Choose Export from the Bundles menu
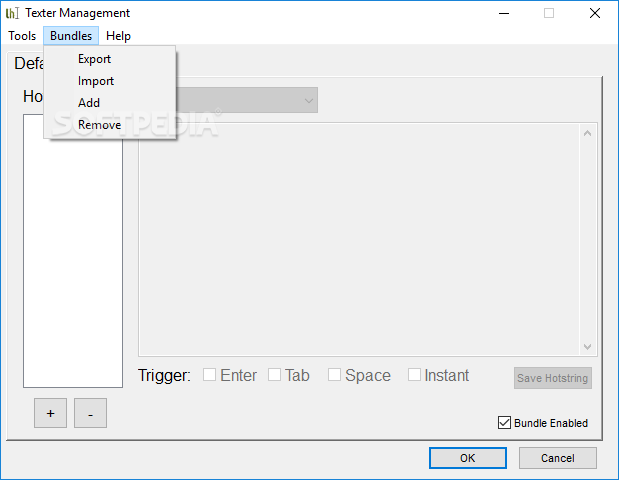Viewport: 619px width, 480px height. (x=110, y=59)
